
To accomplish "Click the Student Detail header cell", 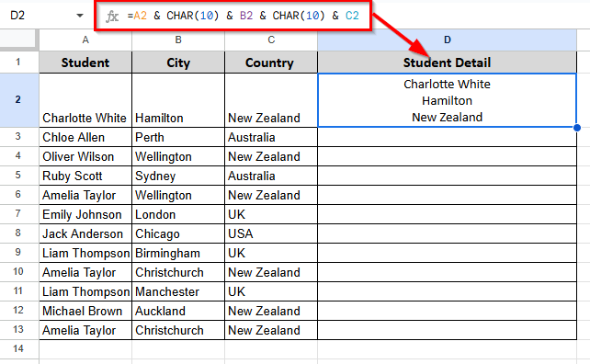I will pyautogui.click(x=447, y=63).
